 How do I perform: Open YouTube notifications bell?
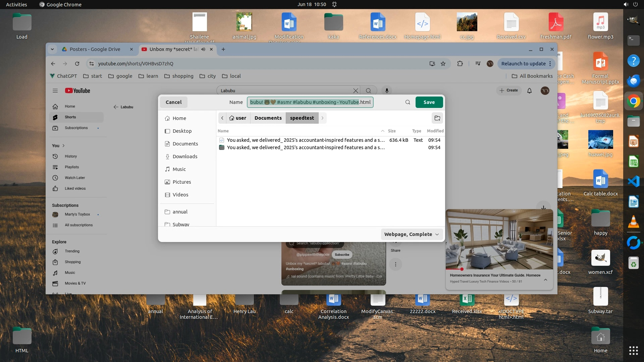point(529,90)
